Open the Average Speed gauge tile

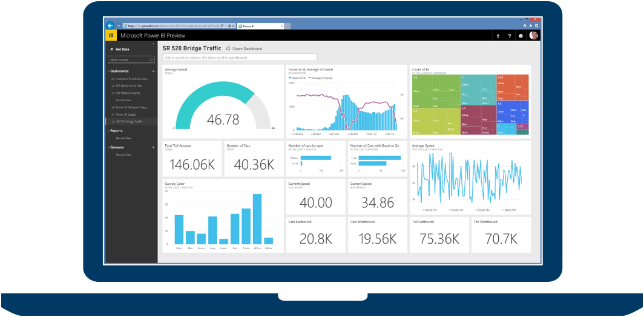pos(223,101)
